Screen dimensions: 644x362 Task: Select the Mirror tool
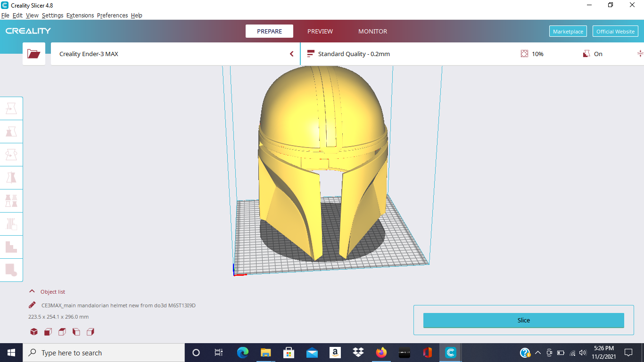(11, 178)
